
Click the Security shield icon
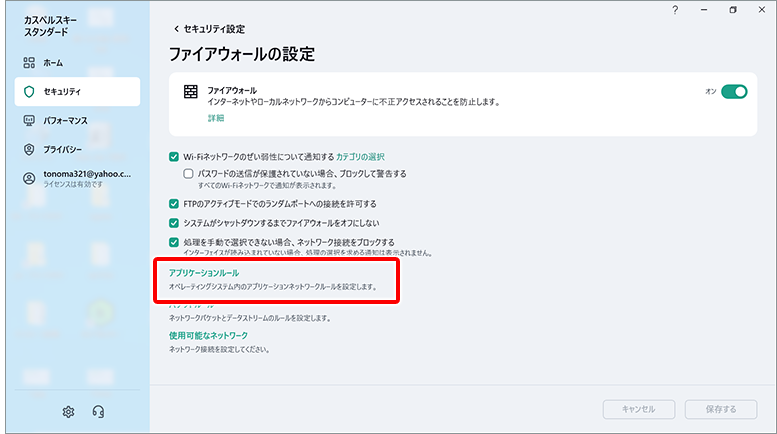click(29, 92)
